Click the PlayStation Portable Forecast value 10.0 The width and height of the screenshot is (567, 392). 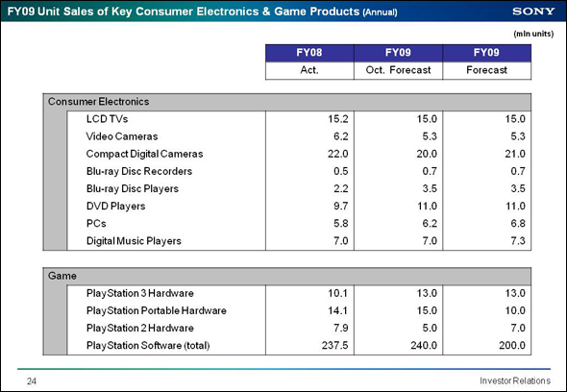tap(515, 310)
